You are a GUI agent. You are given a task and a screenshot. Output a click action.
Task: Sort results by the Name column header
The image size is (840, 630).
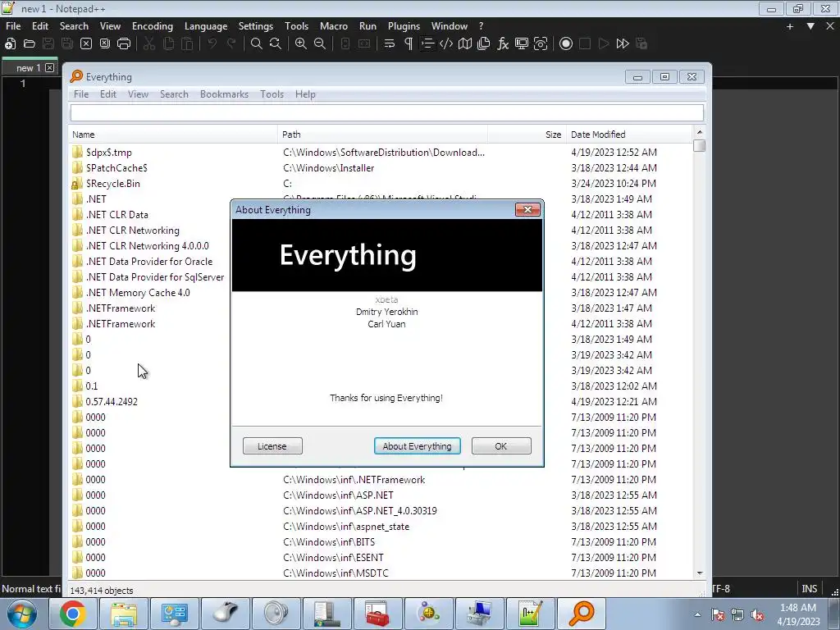(x=172, y=135)
